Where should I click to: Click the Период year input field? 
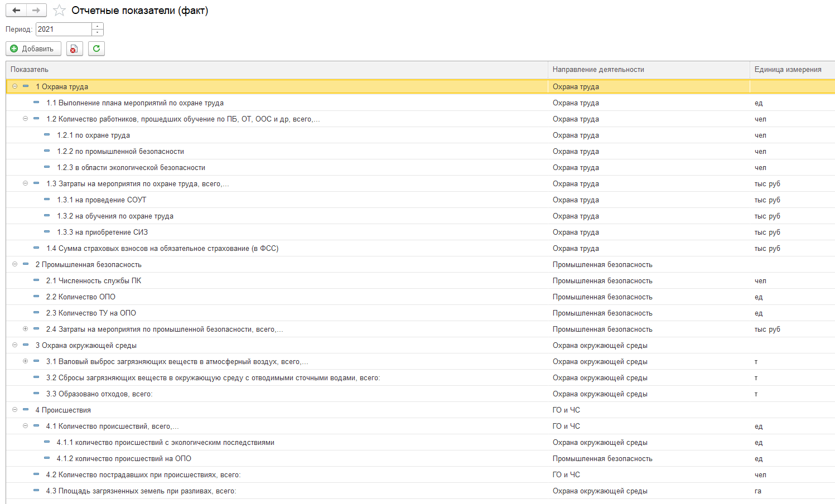(x=63, y=30)
